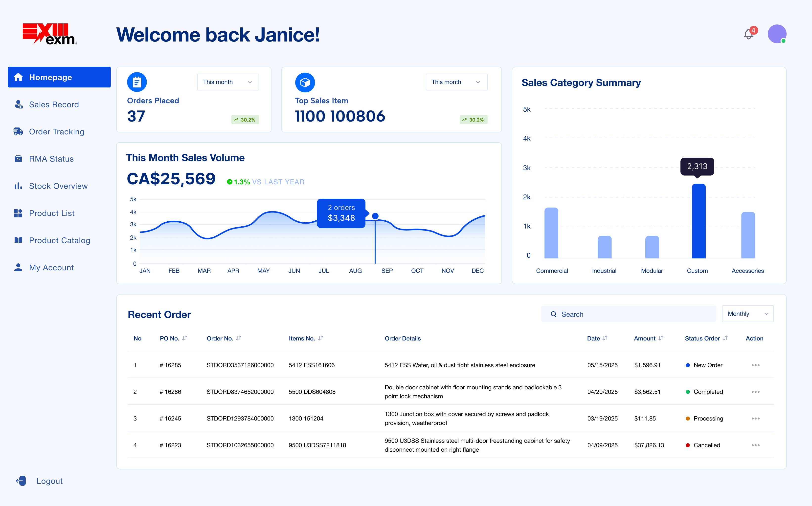Click the notification bell icon
This screenshot has width=812, height=506.
[x=748, y=35]
